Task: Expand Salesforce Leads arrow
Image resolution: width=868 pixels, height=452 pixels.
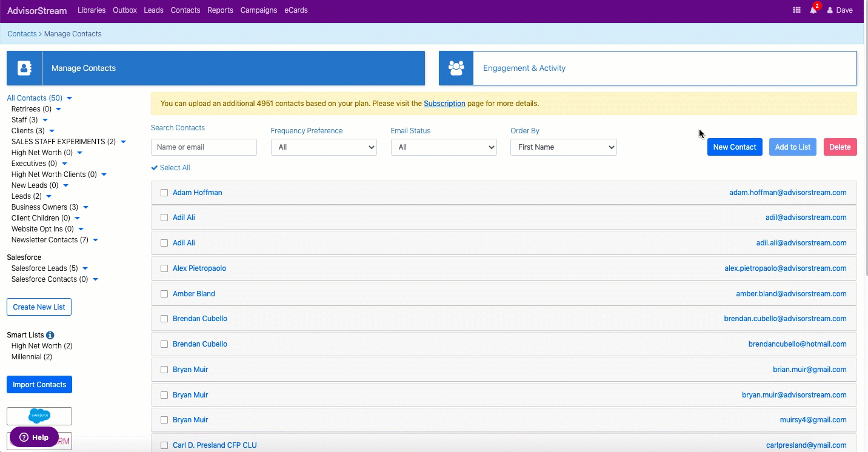Action: tap(85, 268)
